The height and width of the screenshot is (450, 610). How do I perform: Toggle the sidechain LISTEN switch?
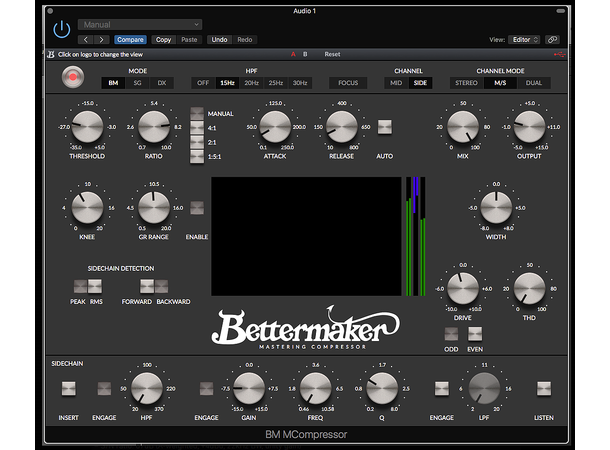tap(544, 389)
